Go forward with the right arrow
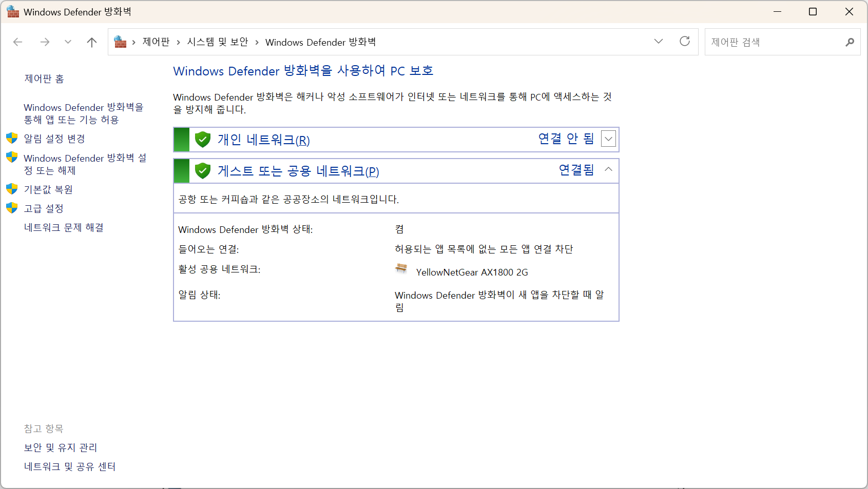The width and height of the screenshot is (868, 489). click(x=45, y=42)
